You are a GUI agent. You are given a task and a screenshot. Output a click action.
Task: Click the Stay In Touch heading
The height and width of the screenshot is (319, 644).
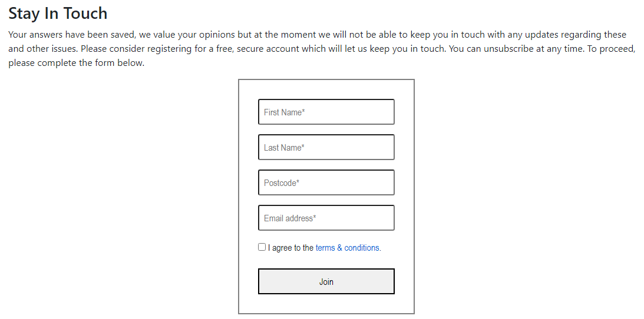click(x=58, y=14)
